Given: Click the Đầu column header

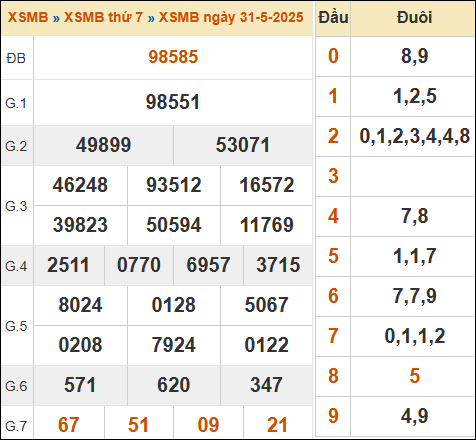Looking at the screenshot, I should click(x=333, y=17).
